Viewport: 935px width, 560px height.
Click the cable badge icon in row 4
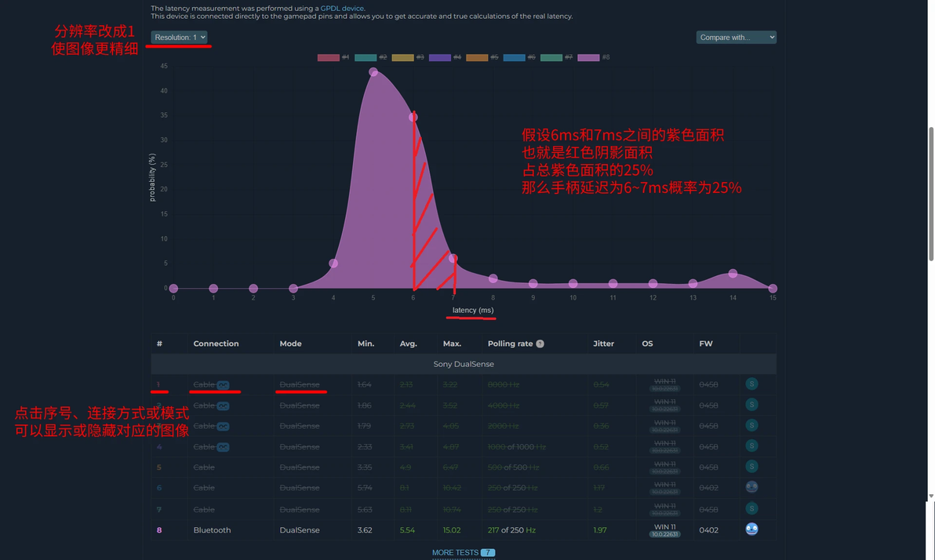pyautogui.click(x=223, y=447)
